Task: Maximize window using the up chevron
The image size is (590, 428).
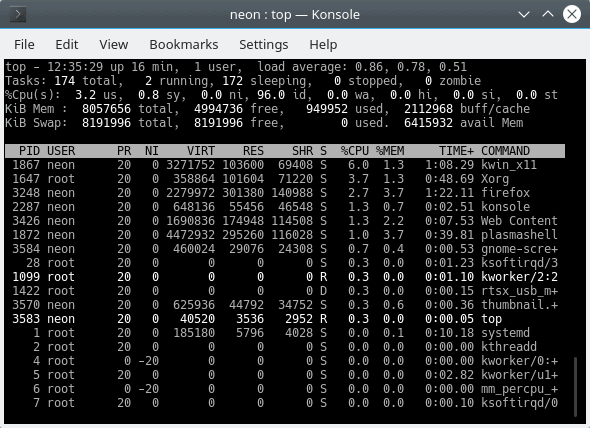Action: coord(548,14)
